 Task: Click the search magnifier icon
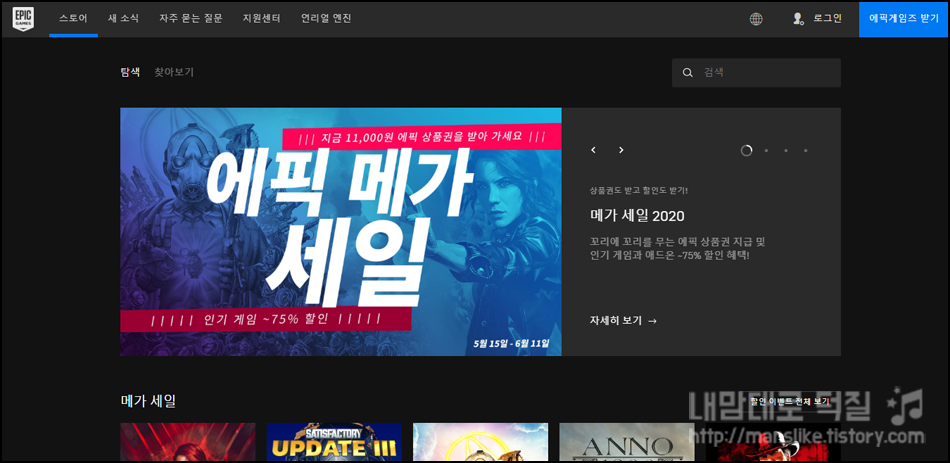coord(688,73)
